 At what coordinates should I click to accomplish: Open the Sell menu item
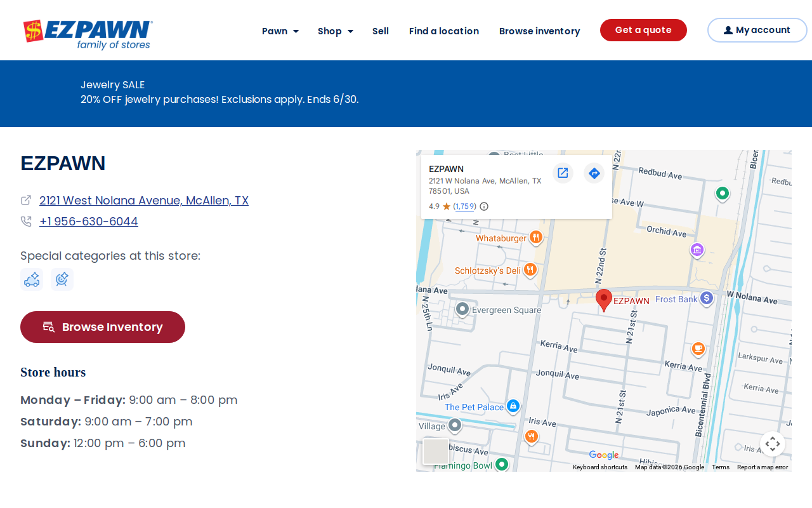click(381, 31)
